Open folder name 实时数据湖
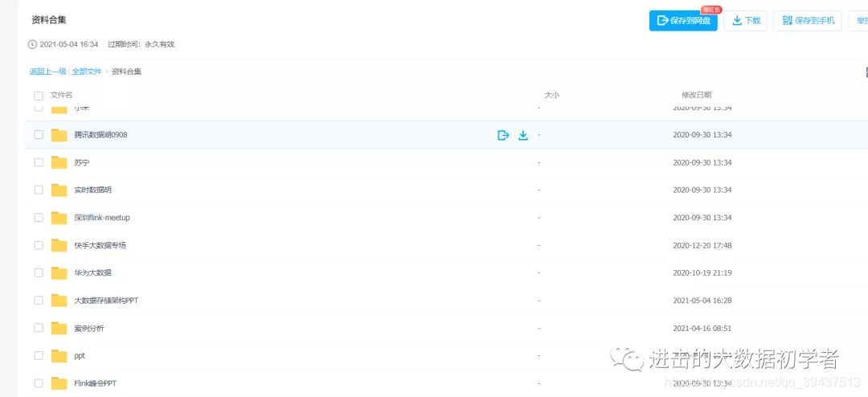The image size is (868, 397). pyautogui.click(x=93, y=190)
